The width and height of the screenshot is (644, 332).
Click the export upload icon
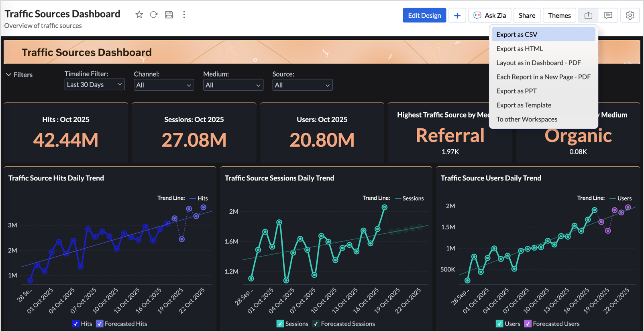tap(588, 16)
